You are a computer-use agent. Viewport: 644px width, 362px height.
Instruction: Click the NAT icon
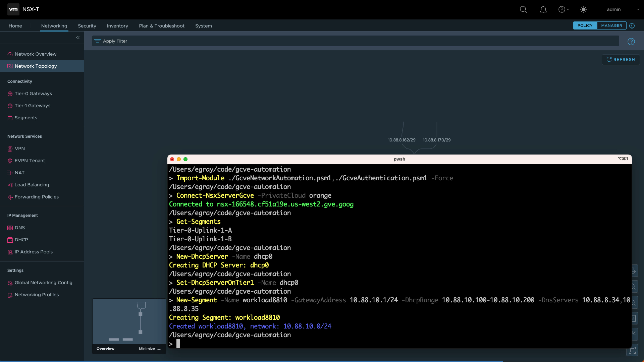pyautogui.click(x=10, y=173)
